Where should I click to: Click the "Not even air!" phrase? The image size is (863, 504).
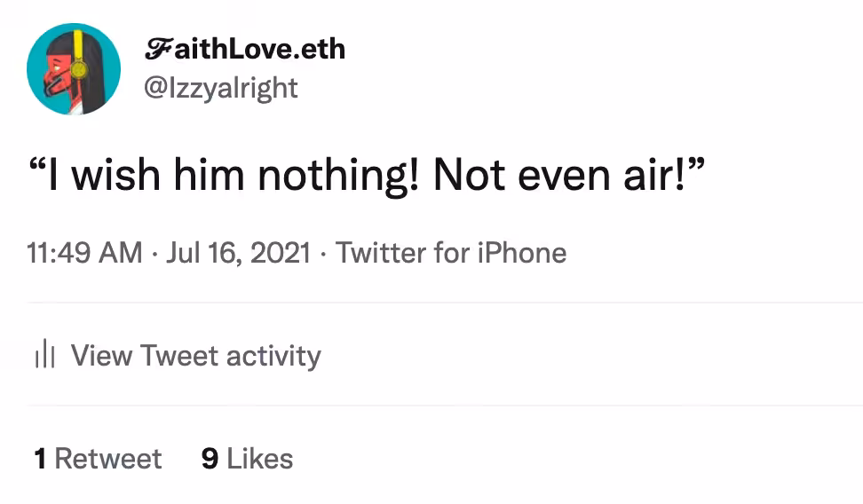(569, 176)
